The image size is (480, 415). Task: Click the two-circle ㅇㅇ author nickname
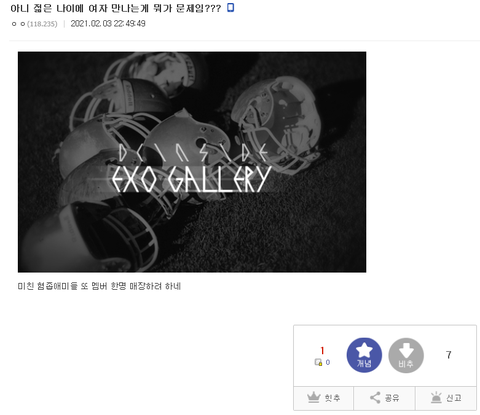(x=18, y=24)
